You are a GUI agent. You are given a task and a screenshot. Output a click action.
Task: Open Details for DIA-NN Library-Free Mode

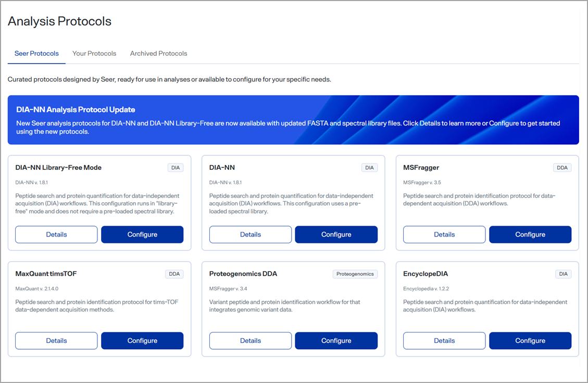[x=56, y=234]
